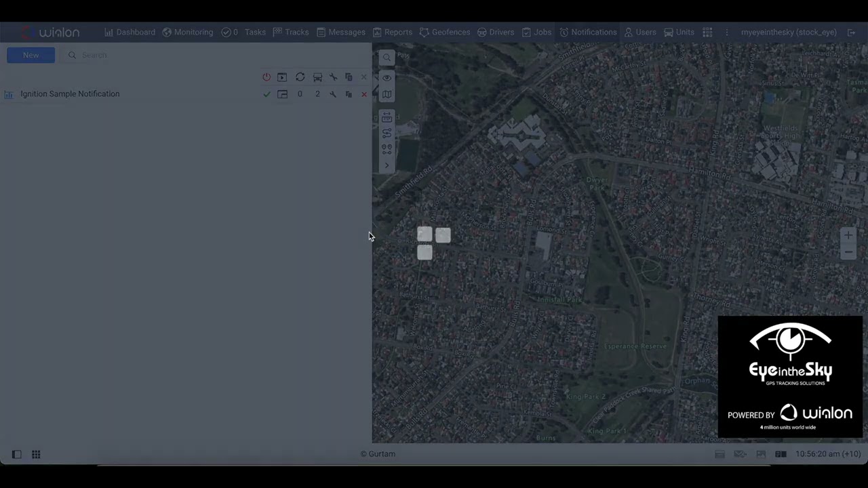Click the image icon in status bar
This screenshot has width=868, height=488.
(x=761, y=454)
